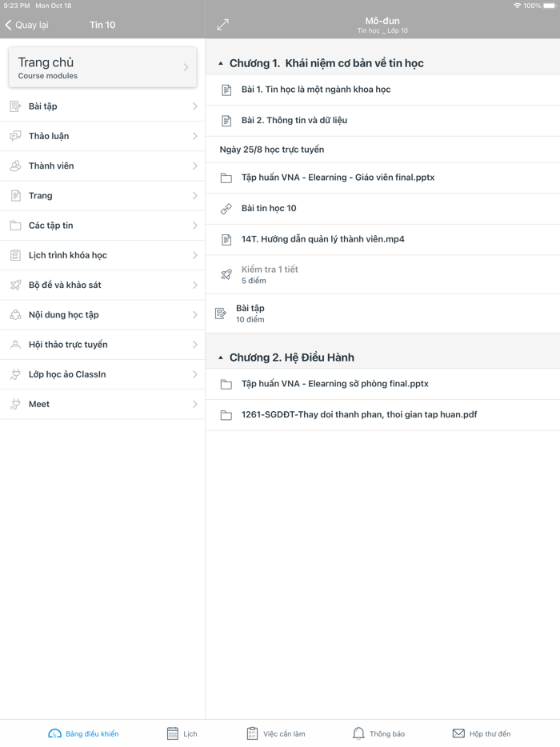Tap the quiz rocket icon for Kiểm tra 1 tiết
This screenshot has width=560, height=747.
[x=226, y=274]
